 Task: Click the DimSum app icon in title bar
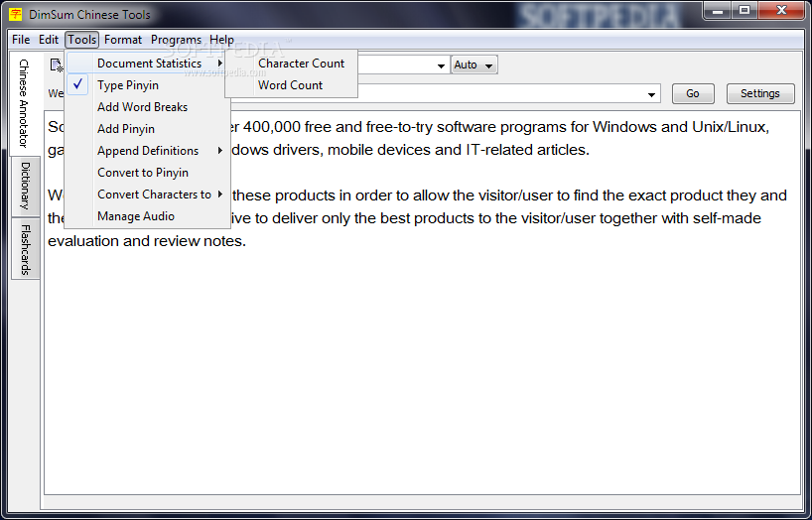point(16,14)
